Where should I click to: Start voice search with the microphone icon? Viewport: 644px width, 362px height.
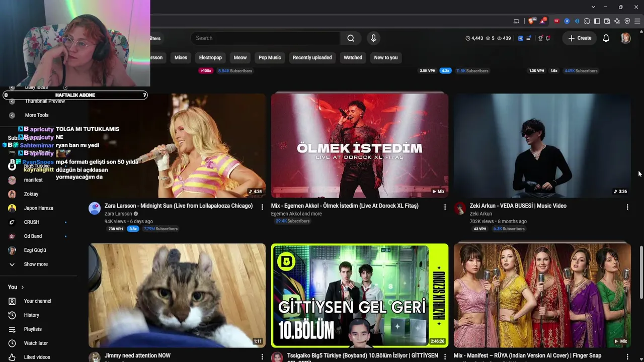point(373,38)
